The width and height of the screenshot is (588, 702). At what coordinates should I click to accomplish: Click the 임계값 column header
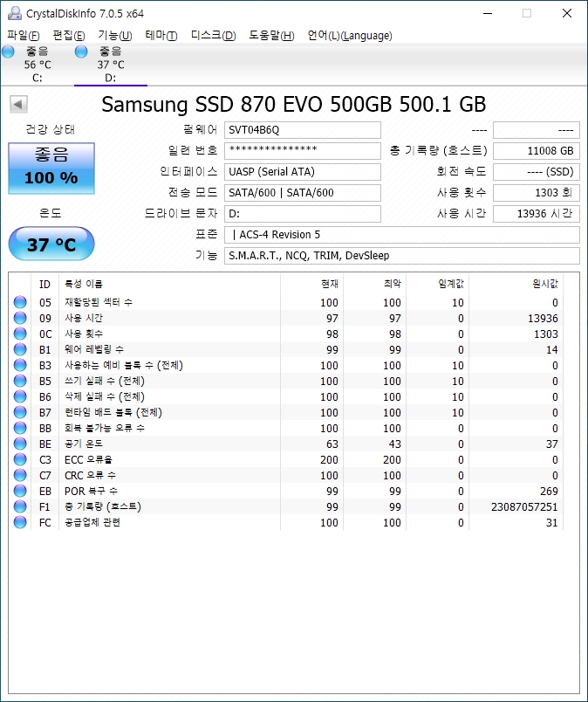[x=437, y=284]
